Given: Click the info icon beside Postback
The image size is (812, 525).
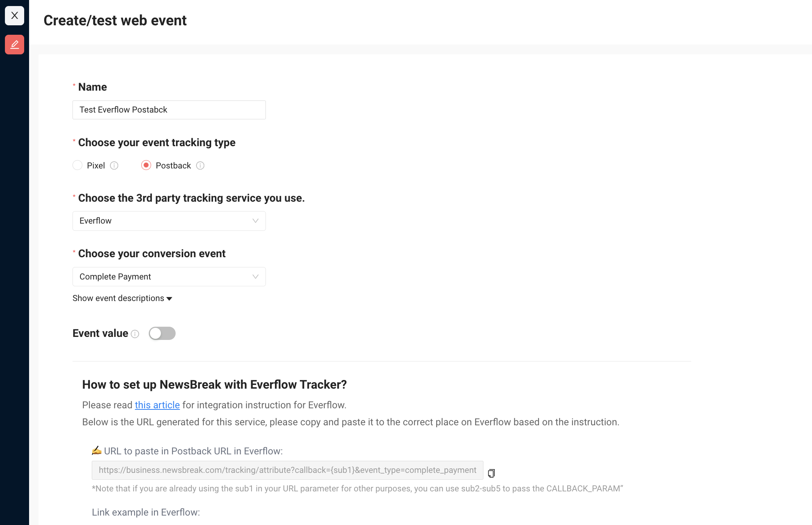Looking at the screenshot, I should click(200, 165).
